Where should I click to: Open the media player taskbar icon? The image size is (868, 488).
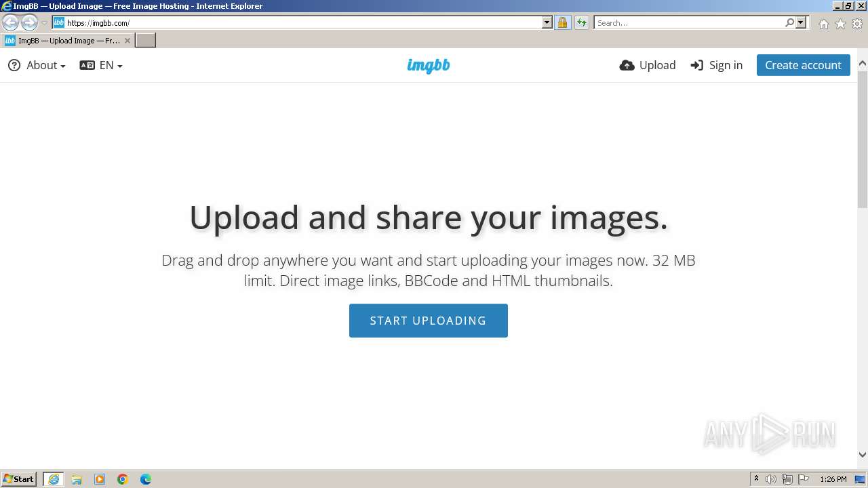pyautogui.click(x=100, y=479)
